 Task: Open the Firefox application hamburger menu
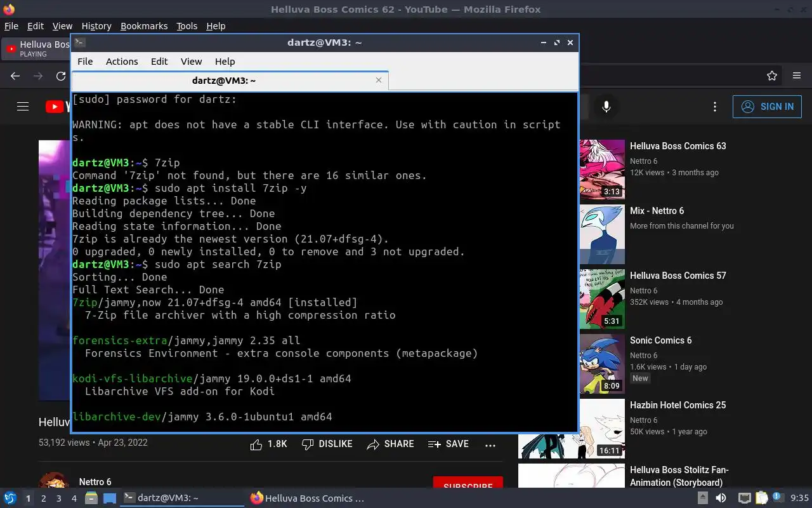(x=797, y=76)
